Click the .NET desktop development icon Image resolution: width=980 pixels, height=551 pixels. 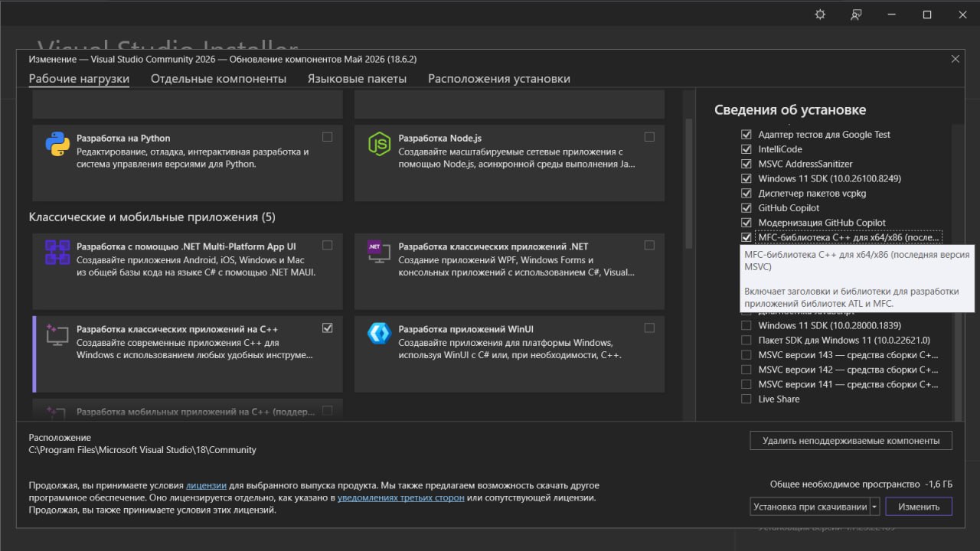pos(379,252)
